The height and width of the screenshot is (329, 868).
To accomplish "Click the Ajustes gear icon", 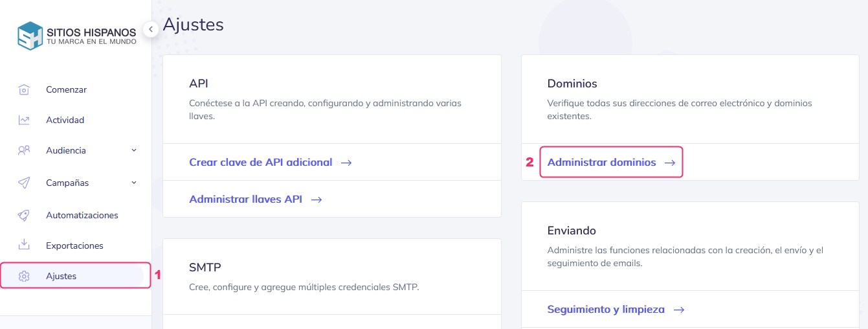I will tap(24, 277).
